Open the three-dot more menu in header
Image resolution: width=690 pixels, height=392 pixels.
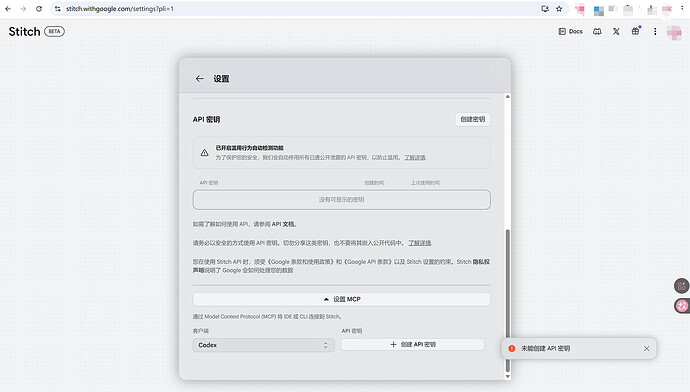[655, 31]
